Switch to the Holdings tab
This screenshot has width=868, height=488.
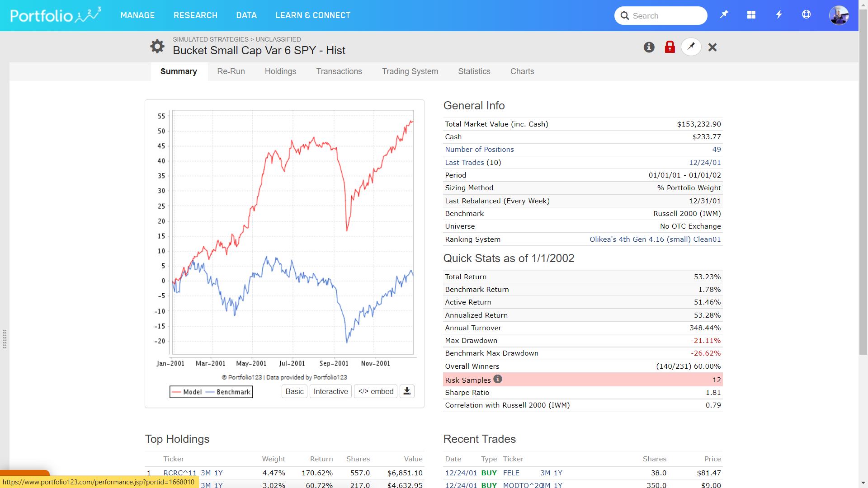[x=280, y=71]
